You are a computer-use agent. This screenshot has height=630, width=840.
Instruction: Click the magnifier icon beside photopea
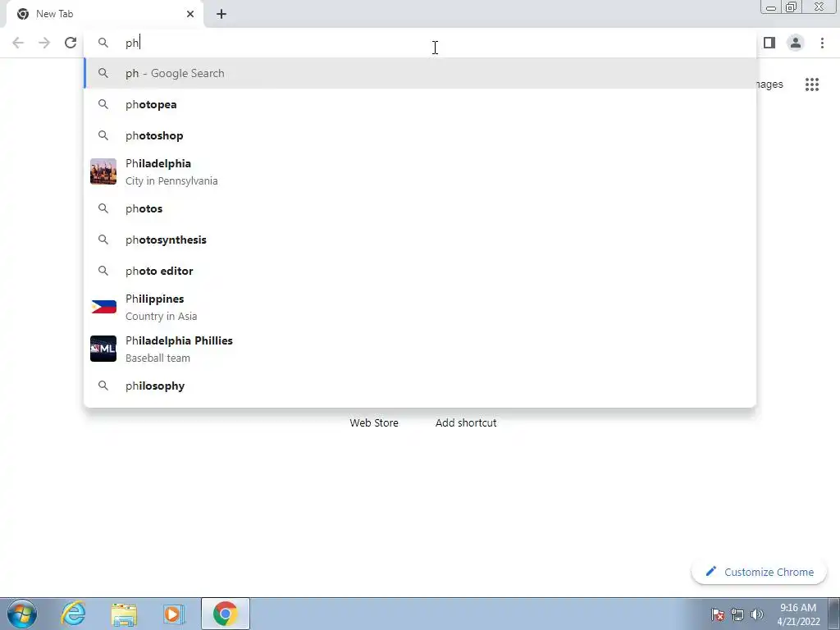pos(103,104)
